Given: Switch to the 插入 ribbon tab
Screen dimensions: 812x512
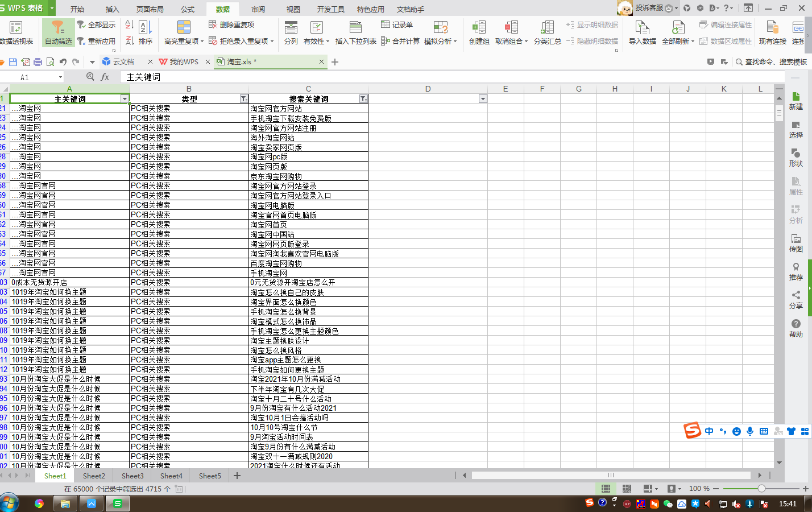Looking at the screenshot, I should pos(113,9).
